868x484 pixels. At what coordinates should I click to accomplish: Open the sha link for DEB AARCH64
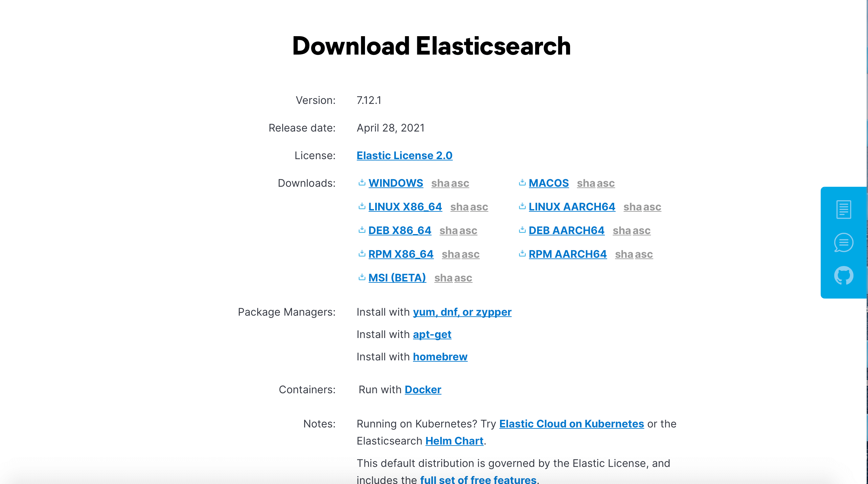click(621, 230)
